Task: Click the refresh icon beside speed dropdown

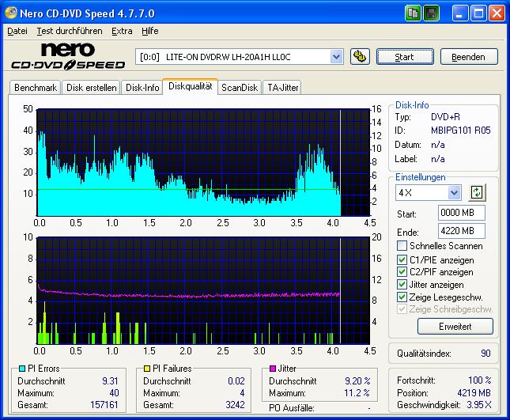Action: click(x=477, y=192)
